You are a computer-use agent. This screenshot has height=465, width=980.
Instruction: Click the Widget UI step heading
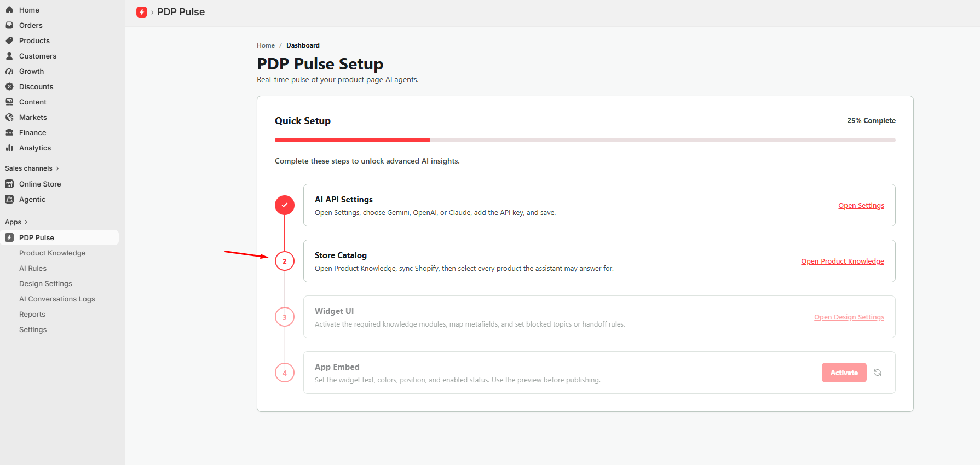click(334, 311)
